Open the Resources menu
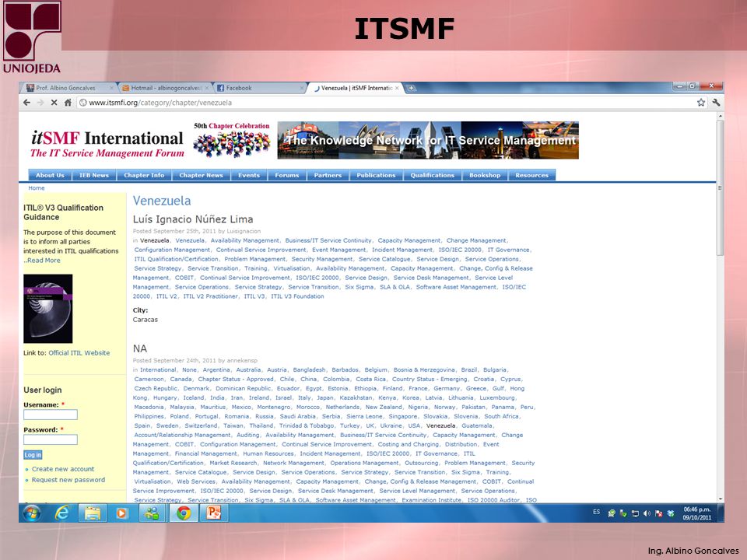747x560 pixels. pos(531,175)
